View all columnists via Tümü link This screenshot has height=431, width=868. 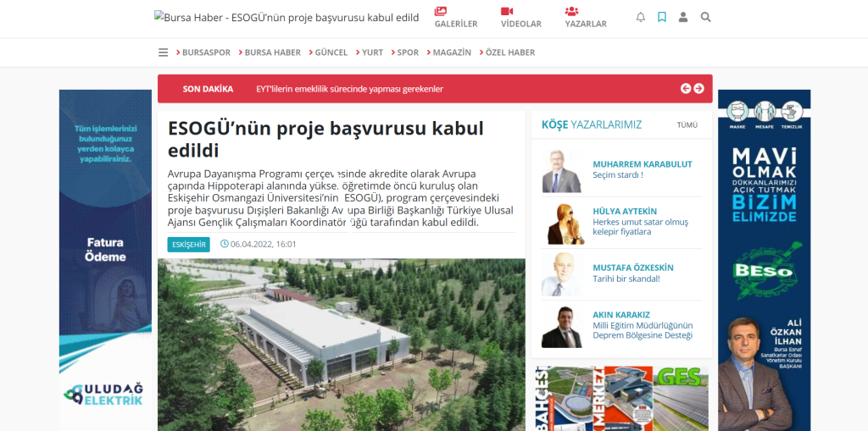687,125
